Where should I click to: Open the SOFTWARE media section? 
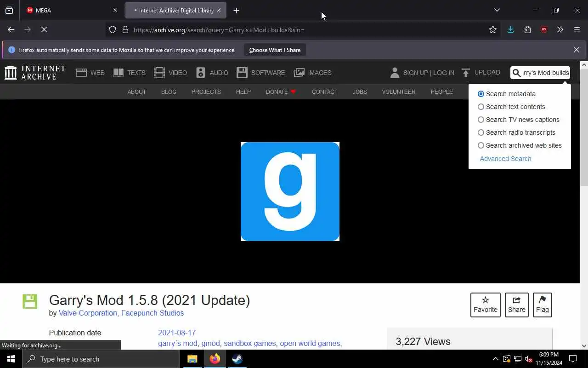click(261, 73)
